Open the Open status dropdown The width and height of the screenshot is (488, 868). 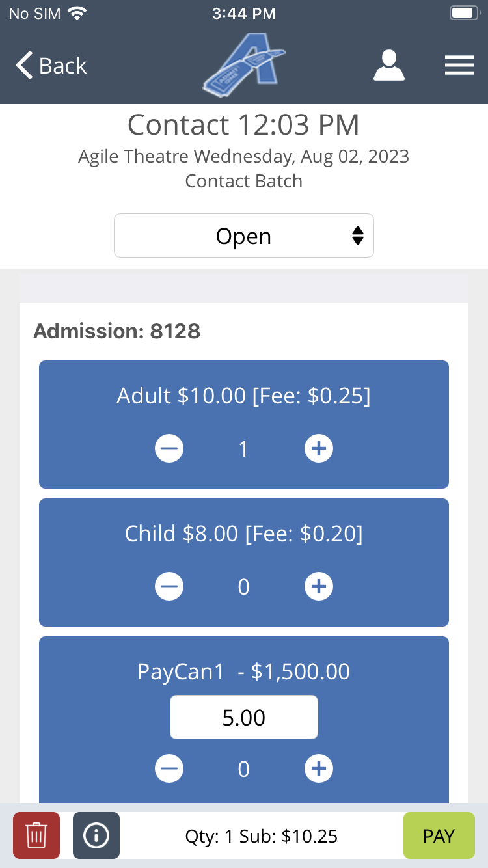tap(244, 236)
